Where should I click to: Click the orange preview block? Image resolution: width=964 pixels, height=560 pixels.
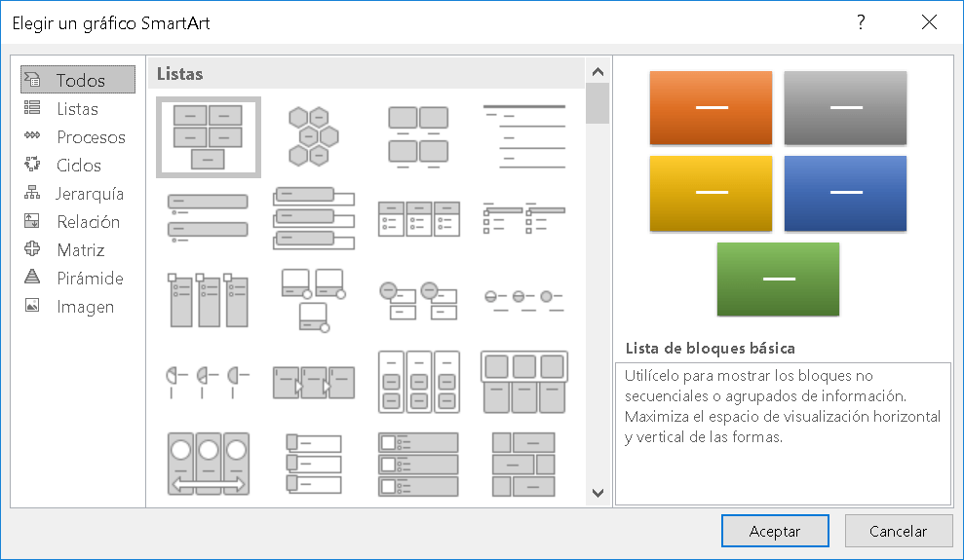click(x=712, y=107)
